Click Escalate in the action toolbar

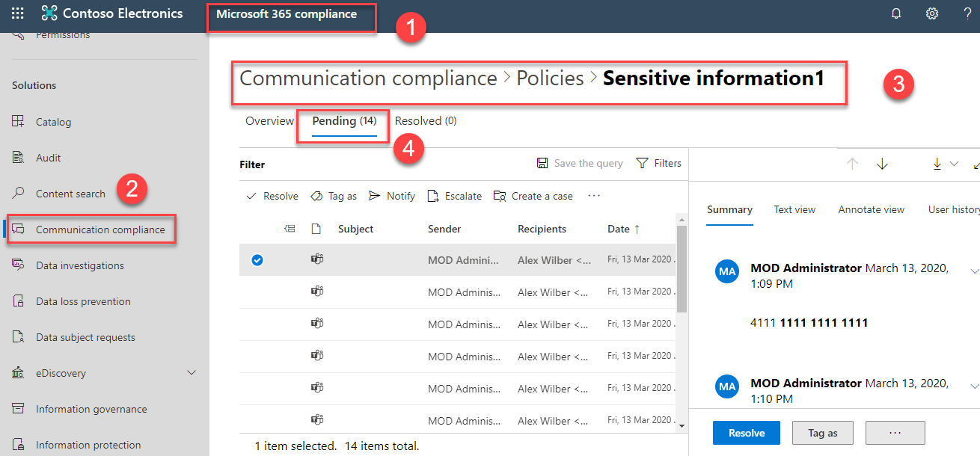click(455, 196)
